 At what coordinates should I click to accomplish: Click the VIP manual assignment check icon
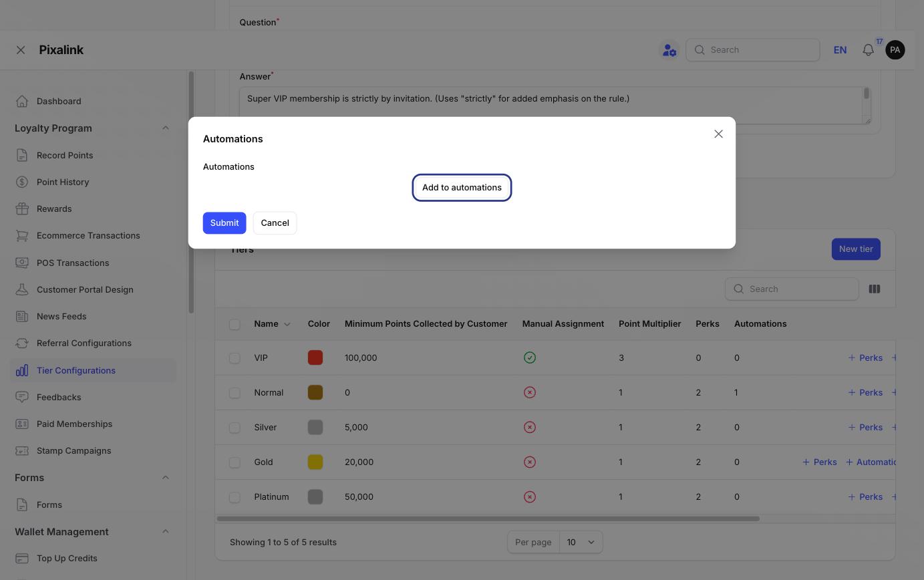530,358
